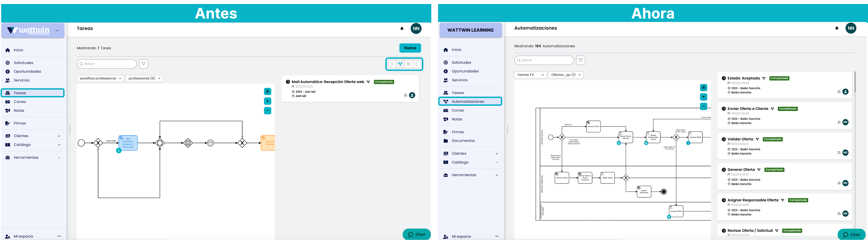Viewport: 868px width, 240px height.
Task: Click the filter funnel icon in Ahora panel
Action: [x=581, y=60]
